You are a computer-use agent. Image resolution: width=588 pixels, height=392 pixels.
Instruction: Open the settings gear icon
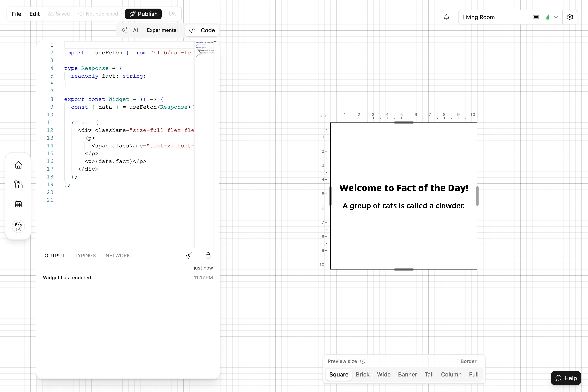click(570, 17)
